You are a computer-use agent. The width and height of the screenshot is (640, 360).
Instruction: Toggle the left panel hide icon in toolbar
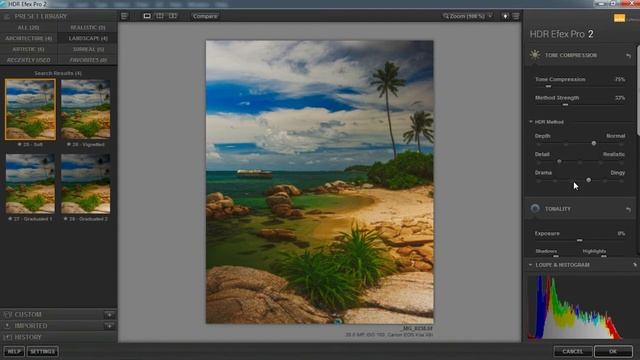tap(124, 16)
